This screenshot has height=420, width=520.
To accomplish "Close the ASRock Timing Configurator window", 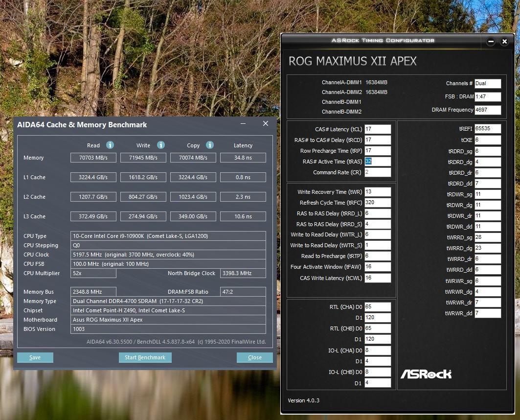I will click(504, 42).
